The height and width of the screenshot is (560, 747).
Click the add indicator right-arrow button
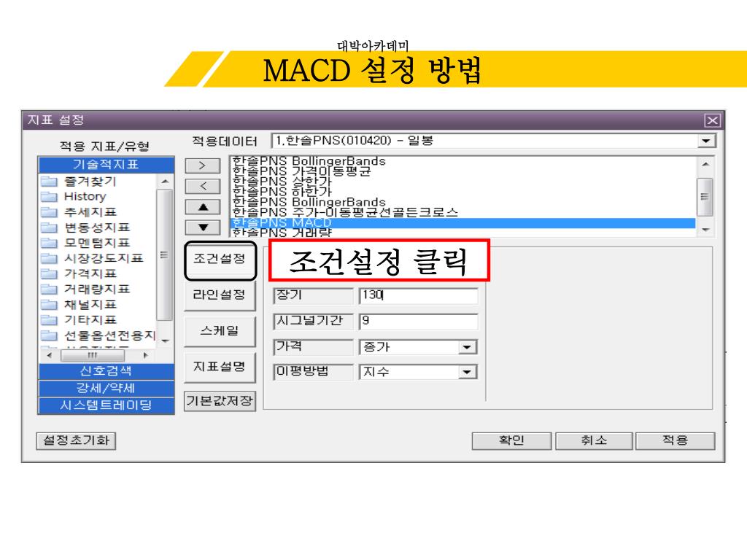tap(203, 166)
